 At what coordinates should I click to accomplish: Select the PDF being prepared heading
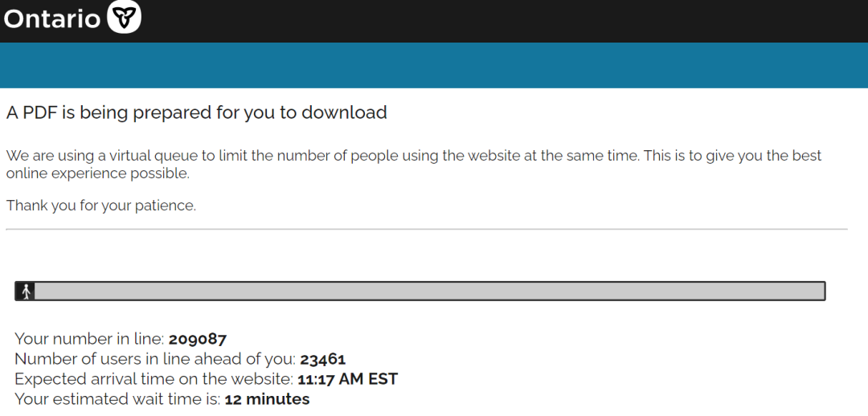point(197,112)
